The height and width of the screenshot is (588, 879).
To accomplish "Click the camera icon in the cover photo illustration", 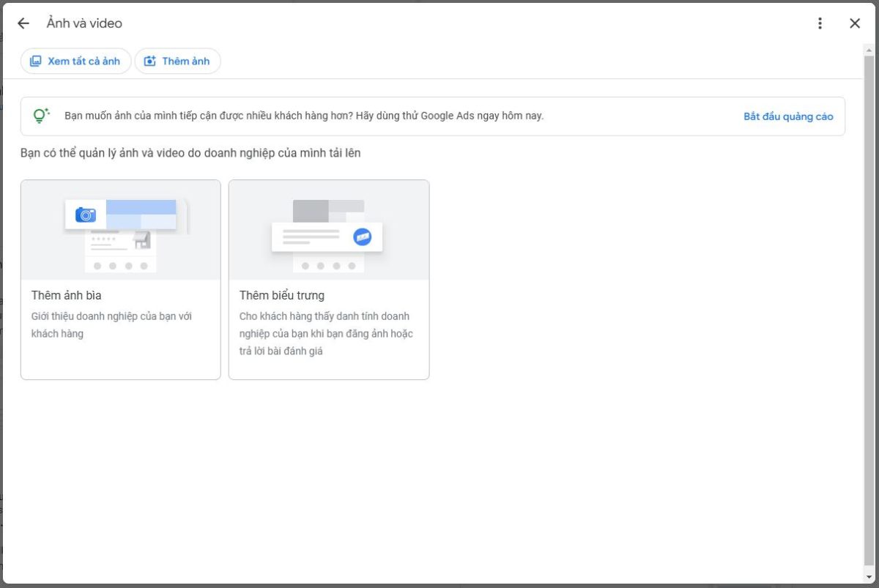I will click(x=85, y=214).
